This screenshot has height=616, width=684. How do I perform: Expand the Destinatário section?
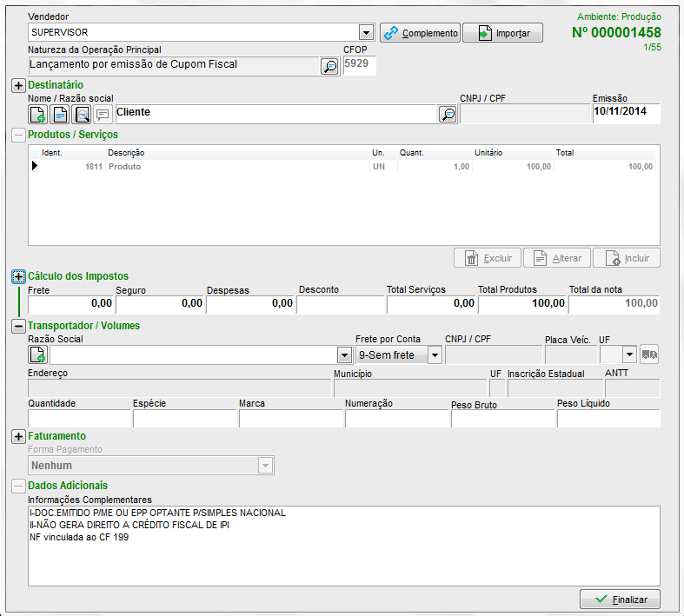[x=18, y=85]
